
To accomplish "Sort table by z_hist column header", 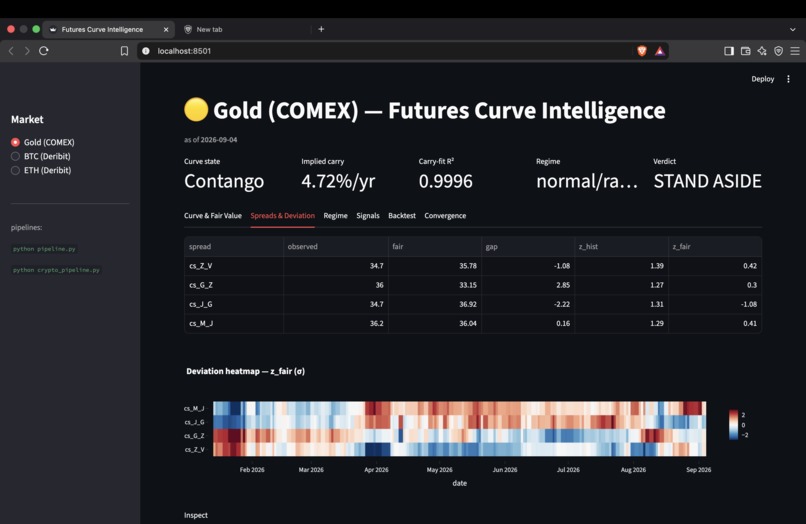I will 621,247.
